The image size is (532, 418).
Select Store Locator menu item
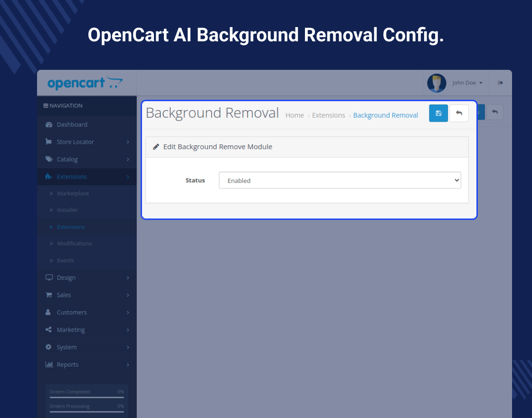tap(87, 142)
